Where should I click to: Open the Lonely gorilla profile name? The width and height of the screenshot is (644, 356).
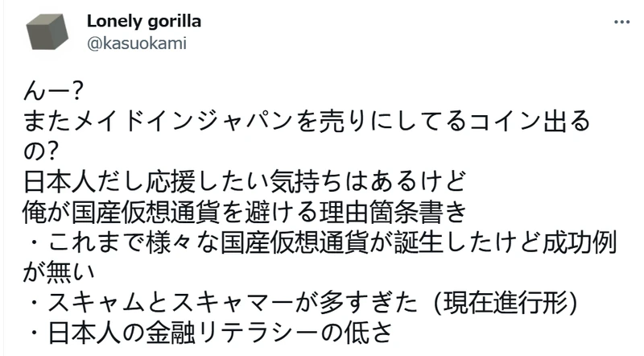144,22
